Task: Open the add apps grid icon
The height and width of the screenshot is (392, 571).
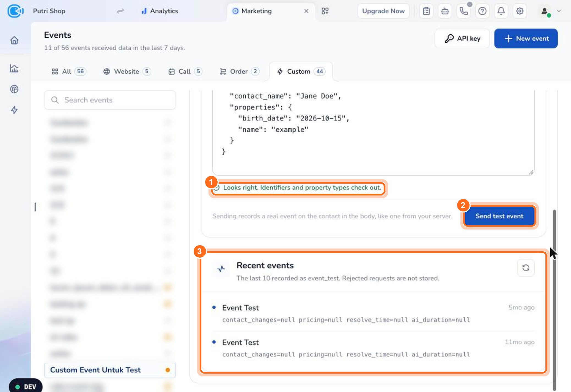Action: point(325,11)
